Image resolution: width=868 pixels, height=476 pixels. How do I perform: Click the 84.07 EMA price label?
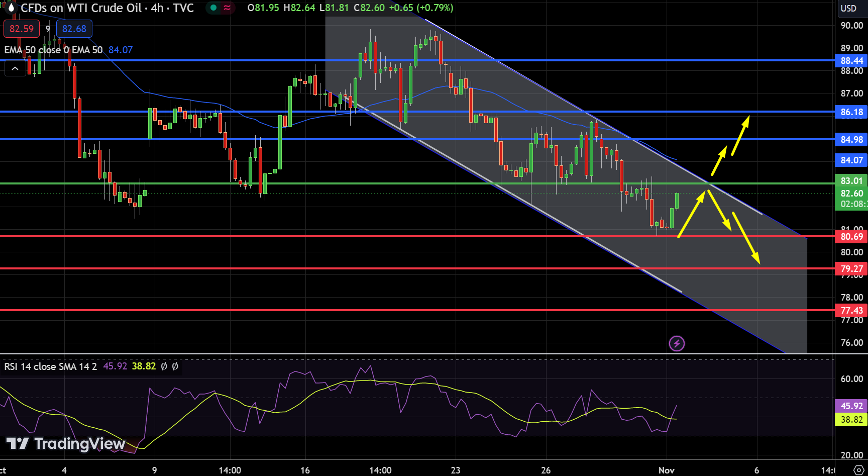coord(851,160)
